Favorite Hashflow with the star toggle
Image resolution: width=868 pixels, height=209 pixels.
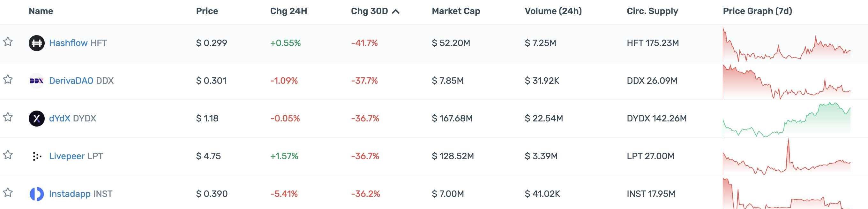(x=8, y=42)
